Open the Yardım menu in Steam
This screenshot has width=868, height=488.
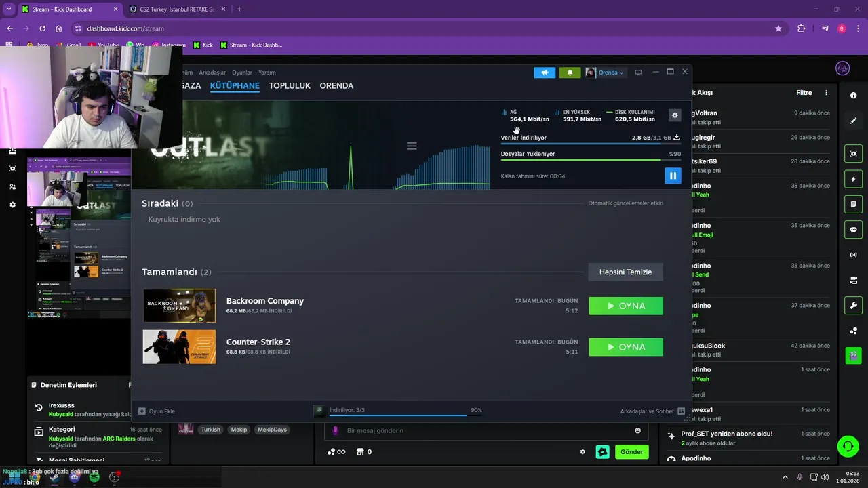click(x=267, y=73)
